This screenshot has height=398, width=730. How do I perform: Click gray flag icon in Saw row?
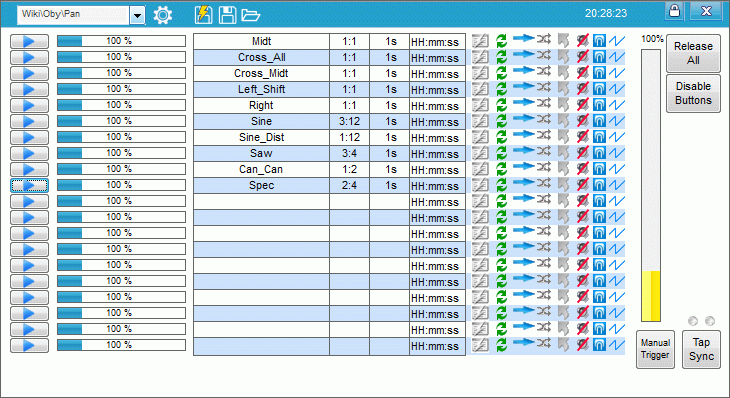pyautogui.click(x=563, y=153)
